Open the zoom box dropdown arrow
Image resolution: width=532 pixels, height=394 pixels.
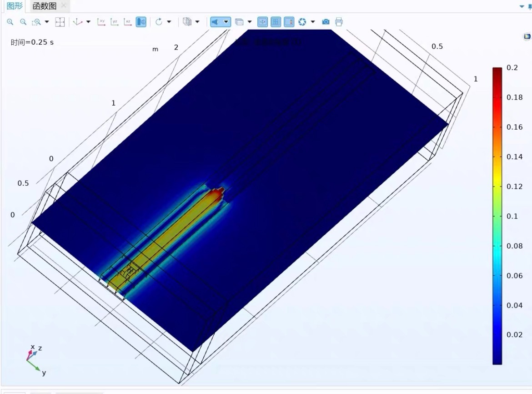point(47,22)
